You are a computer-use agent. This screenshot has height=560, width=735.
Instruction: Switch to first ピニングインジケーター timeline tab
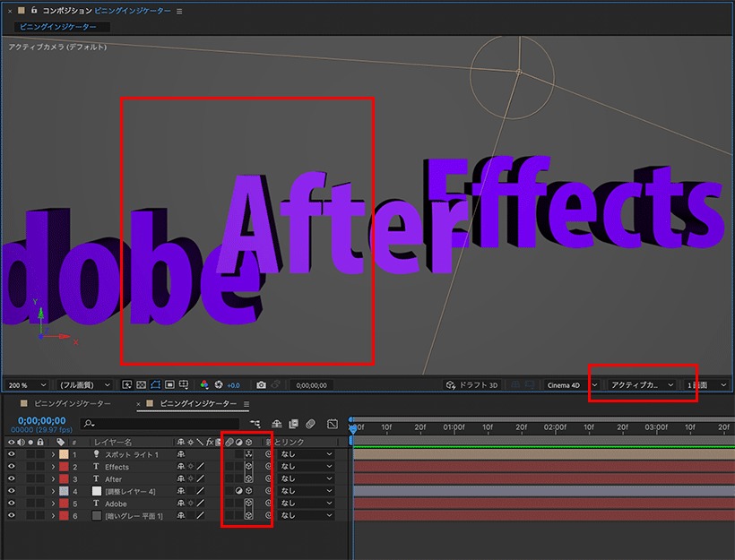(73, 403)
